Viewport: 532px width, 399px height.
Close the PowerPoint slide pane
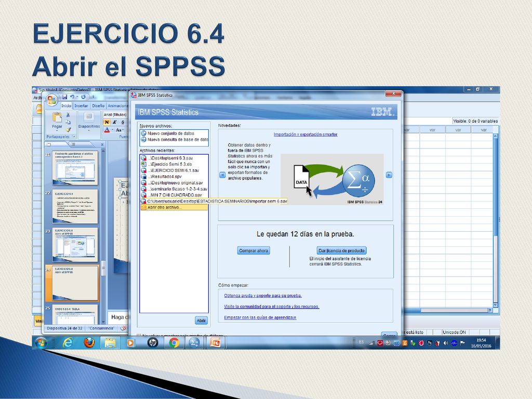pos(102,144)
